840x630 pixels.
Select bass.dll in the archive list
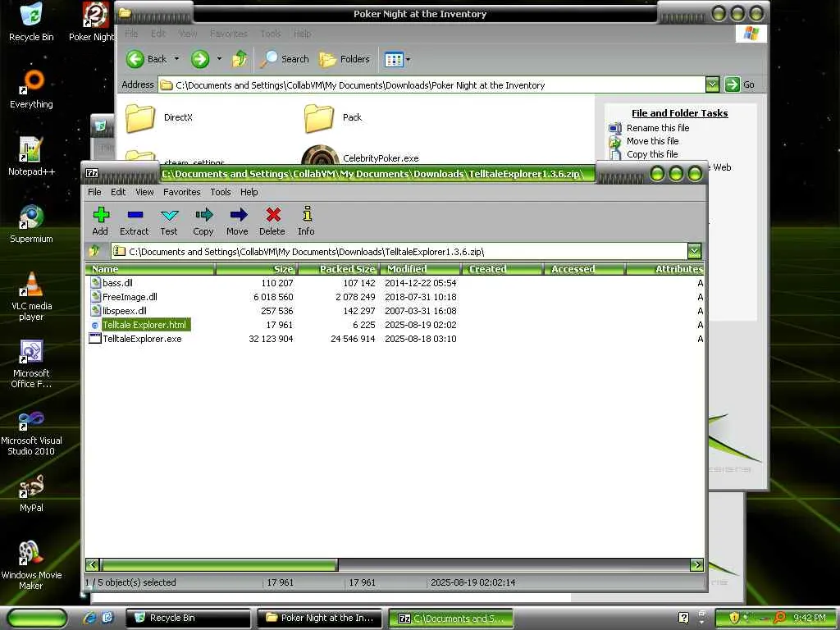pyautogui.click(x=117, y=283)
